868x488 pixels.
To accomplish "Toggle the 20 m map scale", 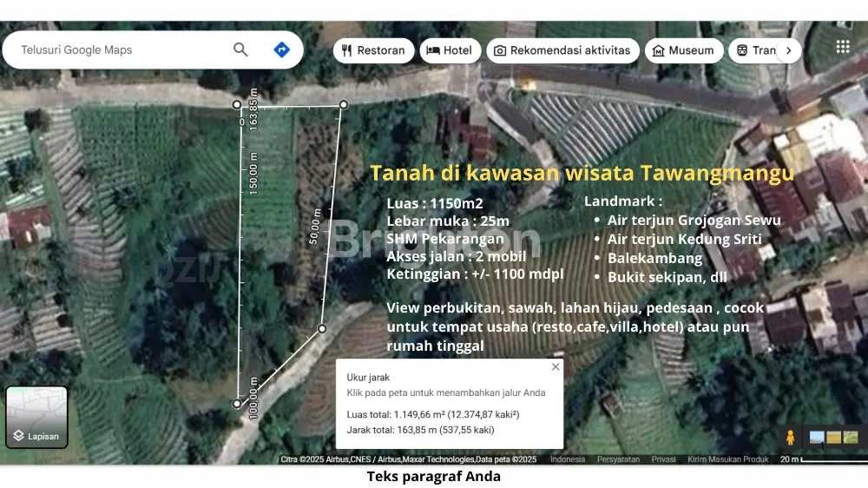I will coord(790,459).
